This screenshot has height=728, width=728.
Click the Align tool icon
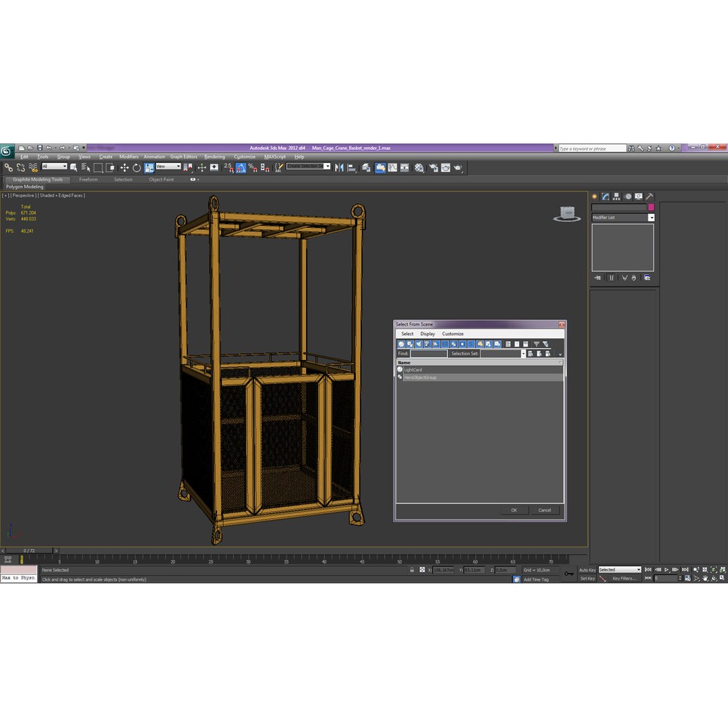coord(351,168)
